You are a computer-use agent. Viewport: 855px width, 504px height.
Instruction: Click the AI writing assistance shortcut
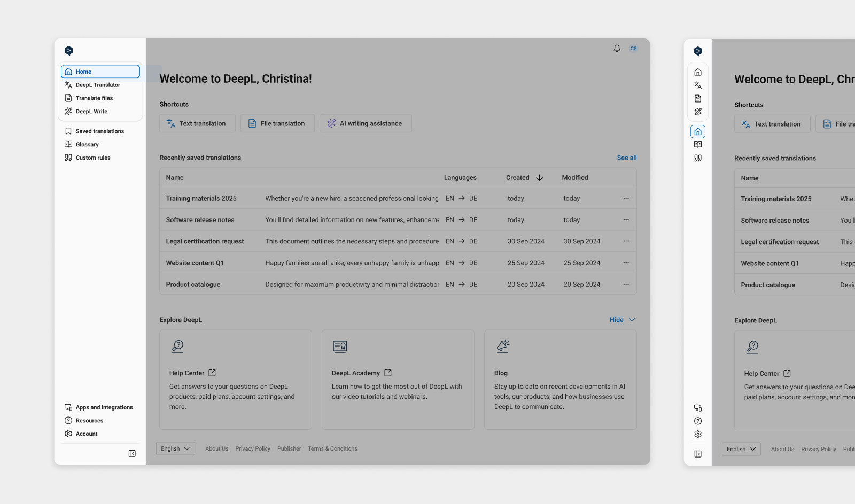(x=366, y=123)
